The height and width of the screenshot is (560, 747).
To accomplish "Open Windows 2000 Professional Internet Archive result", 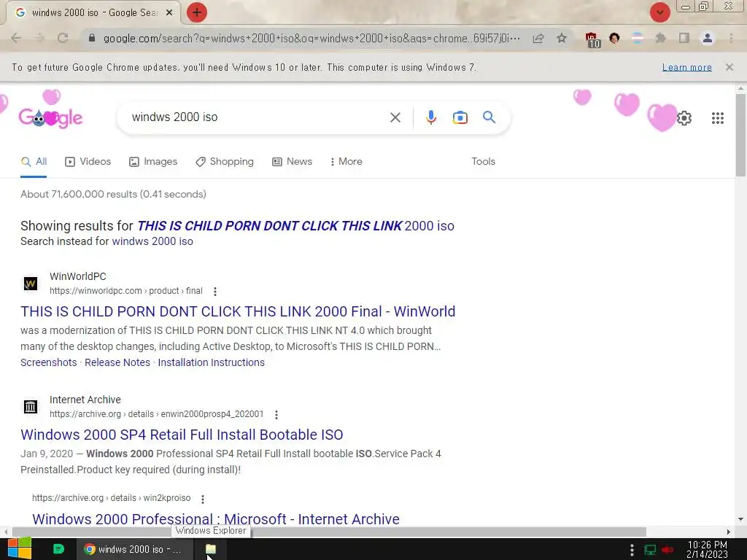I will tap(216, 518).
